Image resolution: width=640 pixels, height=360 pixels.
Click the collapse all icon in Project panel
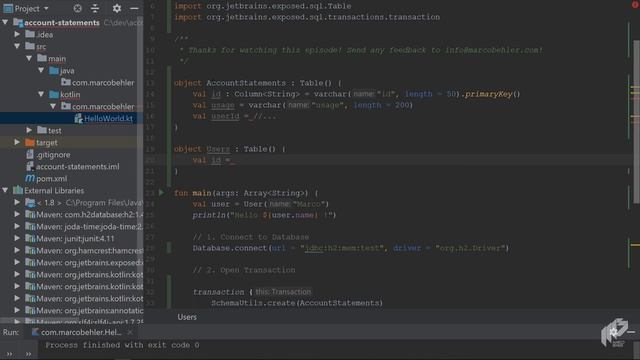pos(95,8)
